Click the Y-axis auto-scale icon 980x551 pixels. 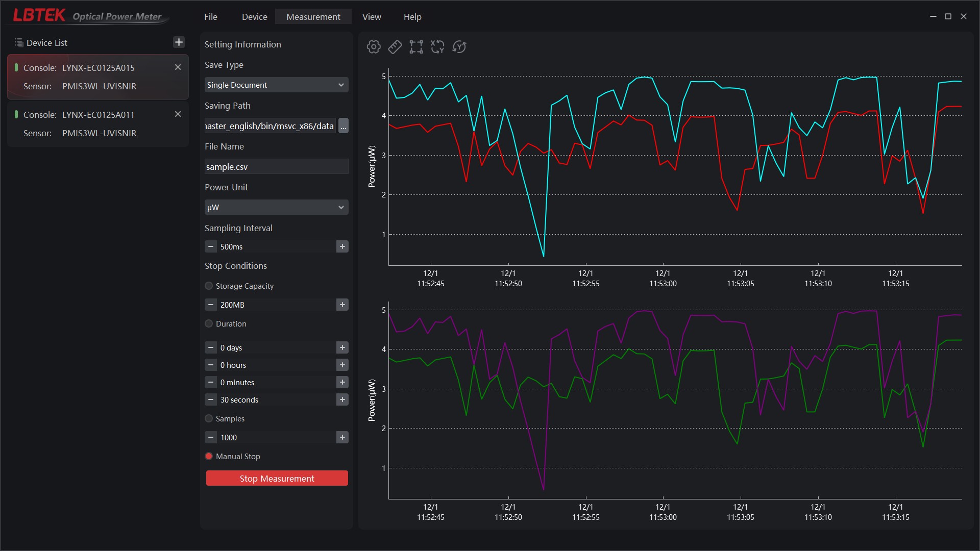[459, 47]
